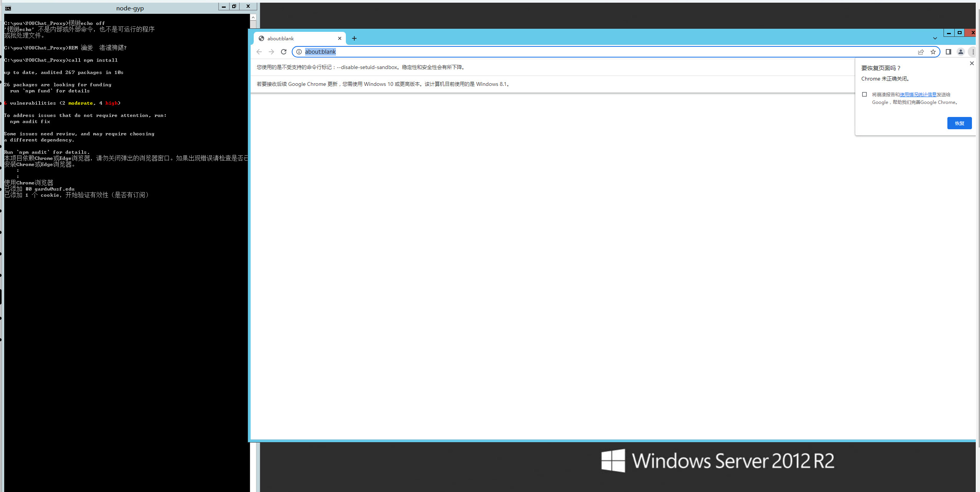This screenshot has width=980, height=492.
Task: Check the send crash reports checkbox
Action: point(864,94)
